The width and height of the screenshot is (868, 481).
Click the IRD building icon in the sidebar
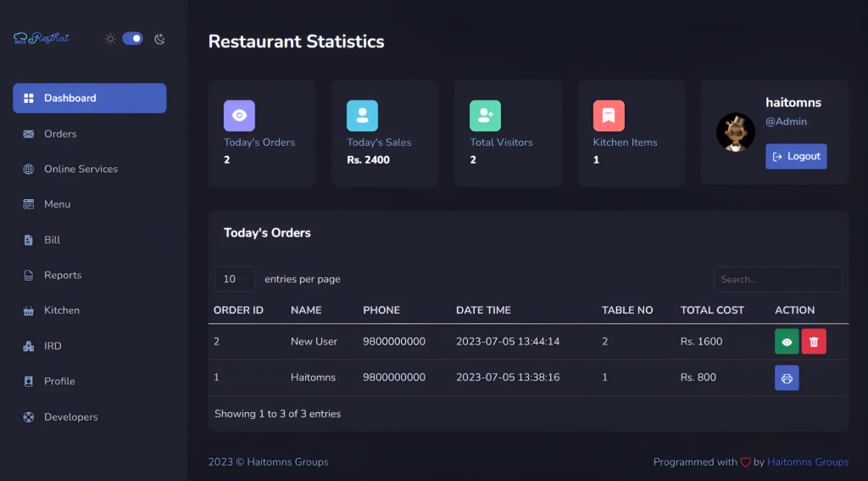tap(28, 346)
